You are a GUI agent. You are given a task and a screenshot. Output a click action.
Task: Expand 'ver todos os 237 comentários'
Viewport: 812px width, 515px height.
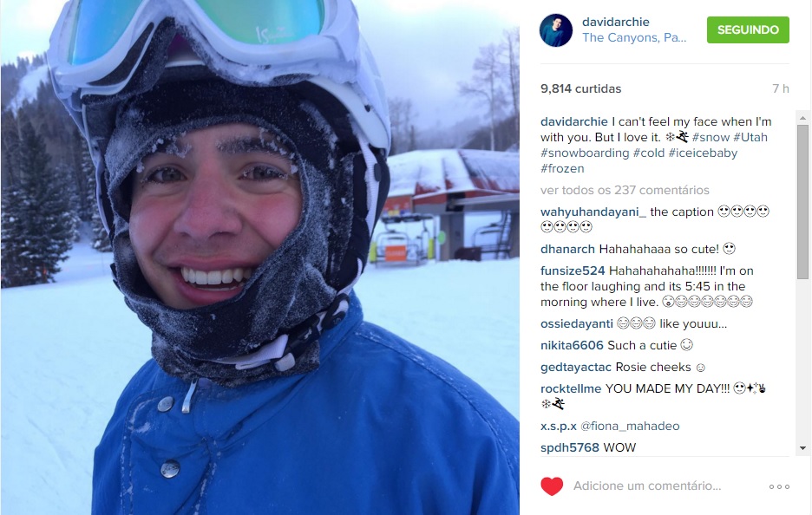click(625, 190)
